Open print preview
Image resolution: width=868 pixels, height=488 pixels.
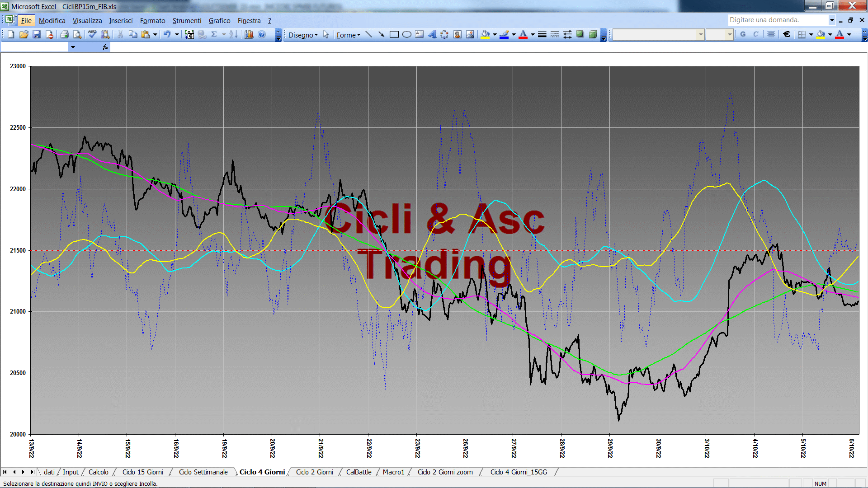point(77,34)
